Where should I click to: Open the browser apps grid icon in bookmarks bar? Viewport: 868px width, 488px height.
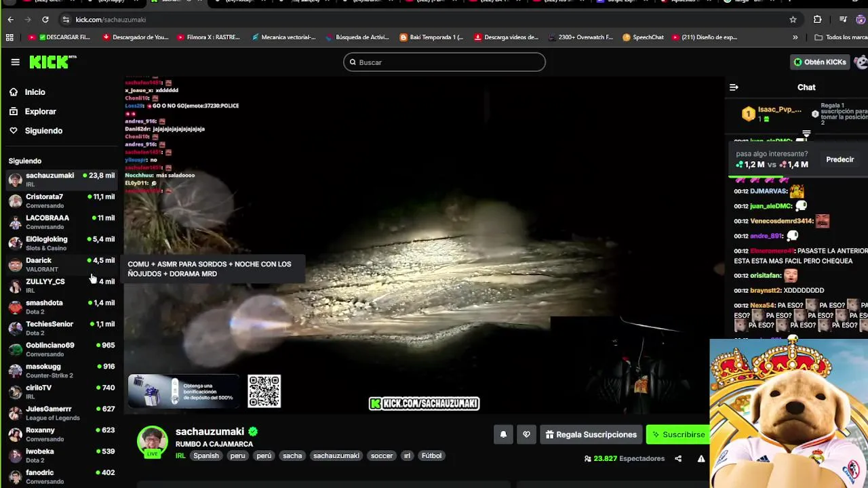point(9,37)
